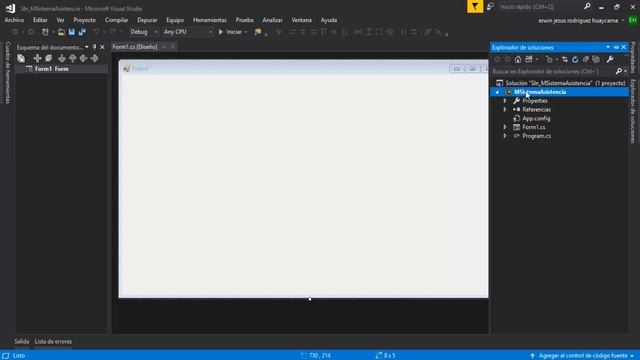The image size is (640, 360).
Task: Click the Sync with active document icon
Action: tap(564, 60)
